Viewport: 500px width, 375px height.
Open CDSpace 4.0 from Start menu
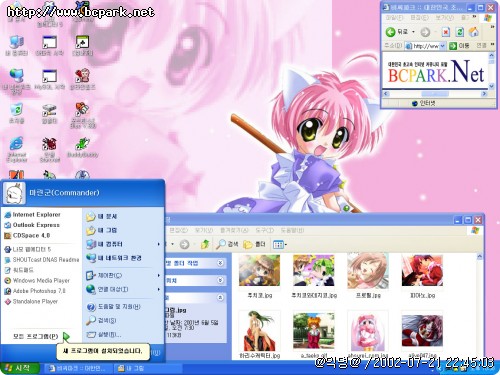27,235
